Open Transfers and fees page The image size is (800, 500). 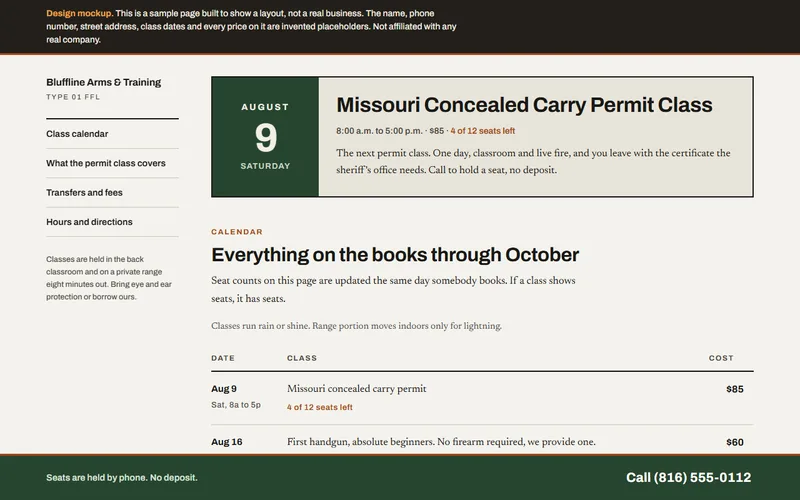(x=84, y=192)
